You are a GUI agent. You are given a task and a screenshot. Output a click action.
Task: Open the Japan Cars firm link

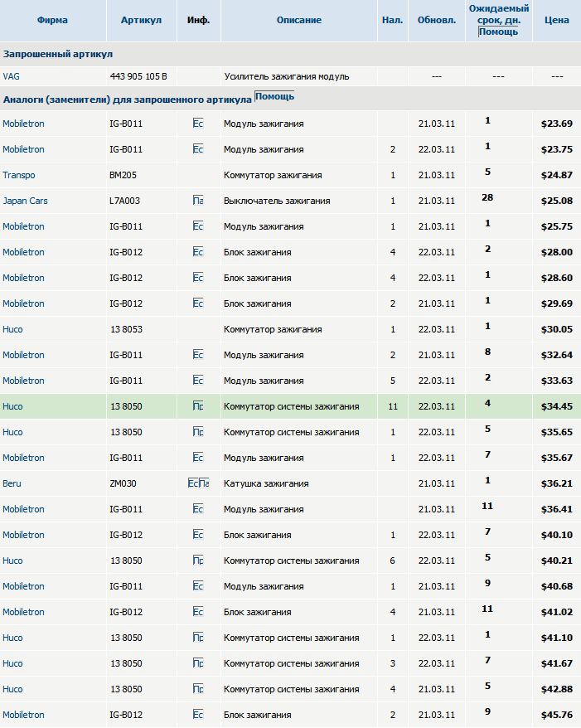click(x=25, y=201)
